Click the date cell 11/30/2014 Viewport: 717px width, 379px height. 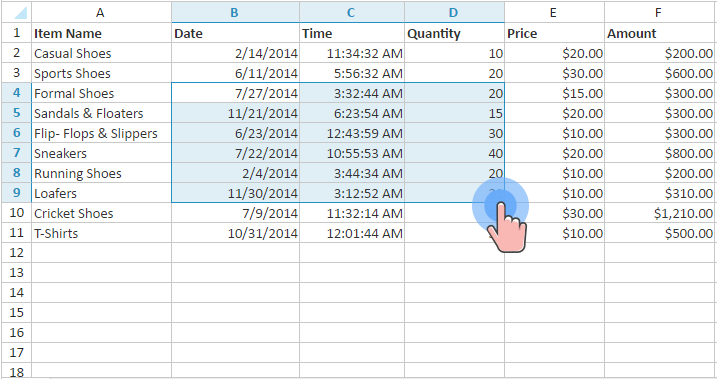[x=235, y=193]
